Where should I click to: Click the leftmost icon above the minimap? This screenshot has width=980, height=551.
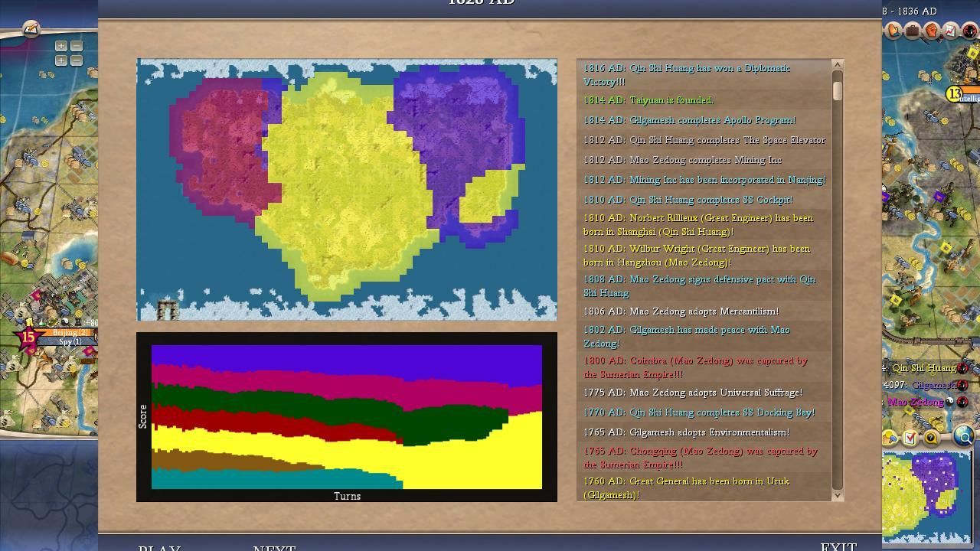click(x=890, y=438)
